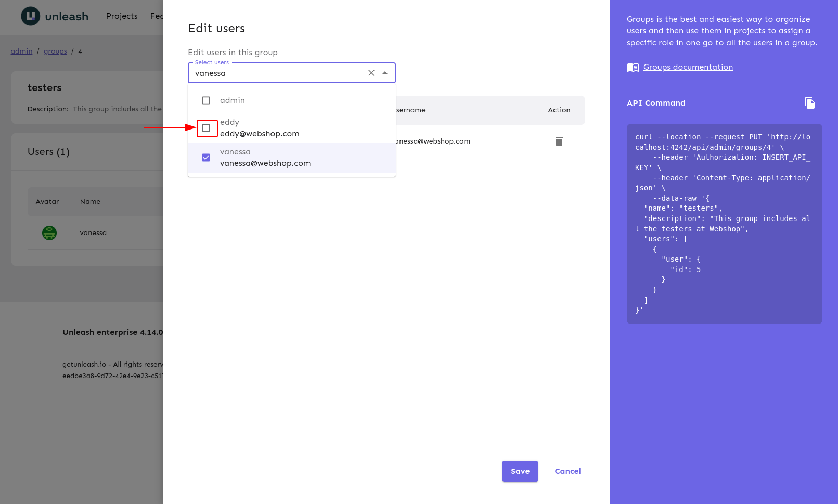Image resolution: width=838 pixels, height=504 pixels.
Task: Copy the API command to clipboard
Action: pyautogui.click(x=809, y=103)
